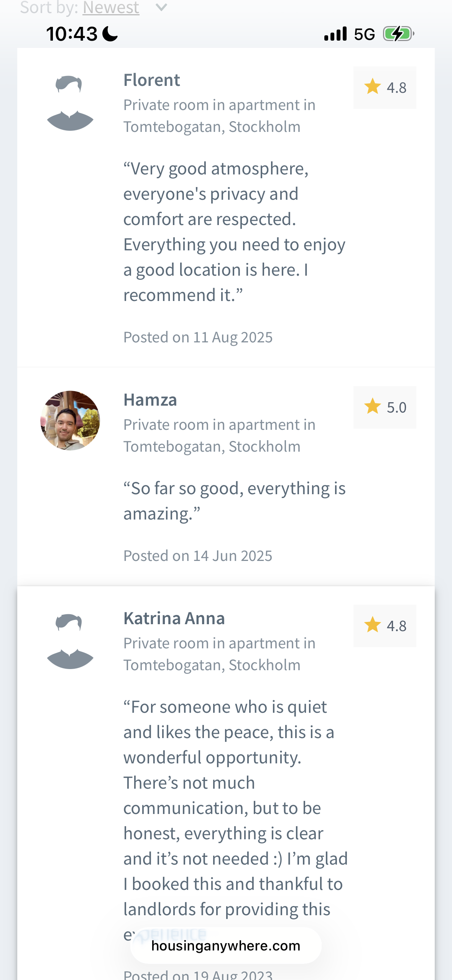
Task: Select the star icon on Hamza's 5.0 rating
Action: 372,406
